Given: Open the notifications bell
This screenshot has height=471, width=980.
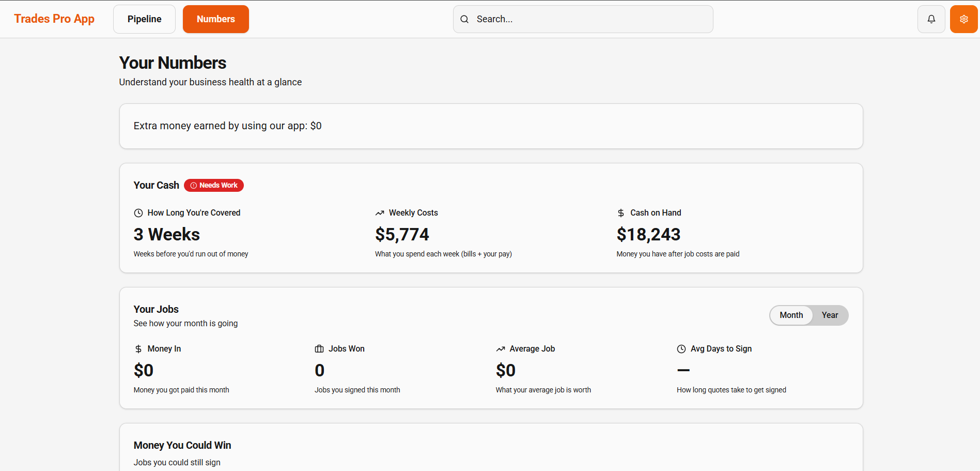Looking at the screenshot, I should pos(930,19).
